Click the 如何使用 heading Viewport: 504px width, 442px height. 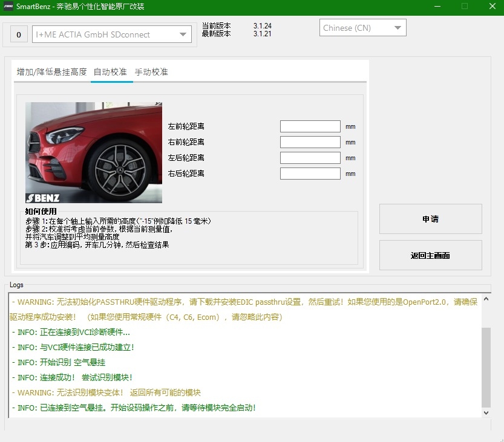[41, 212]
